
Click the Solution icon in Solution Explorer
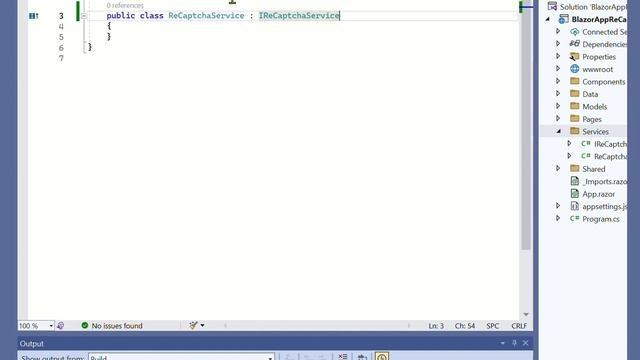pos(552,6)
